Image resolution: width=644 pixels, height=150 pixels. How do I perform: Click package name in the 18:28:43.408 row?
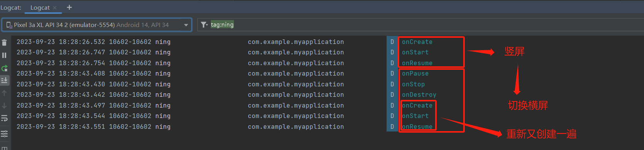[296, 73]
